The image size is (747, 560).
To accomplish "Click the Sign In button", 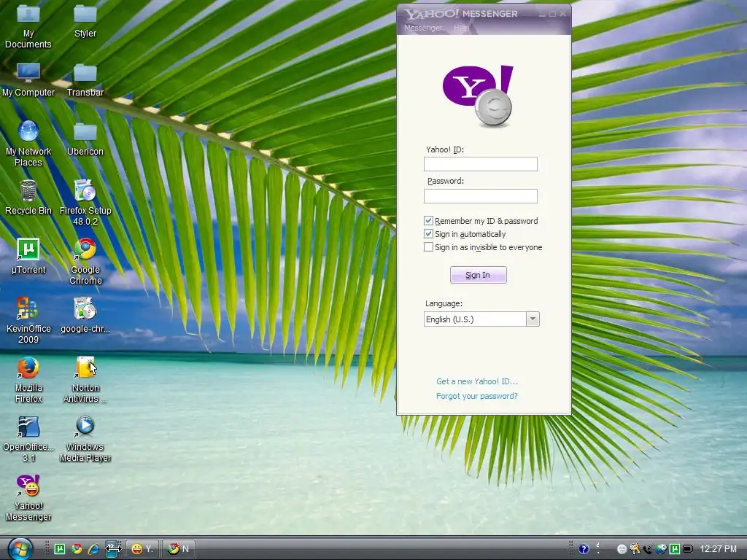I will pyautogui.click(x=479, y=275).
